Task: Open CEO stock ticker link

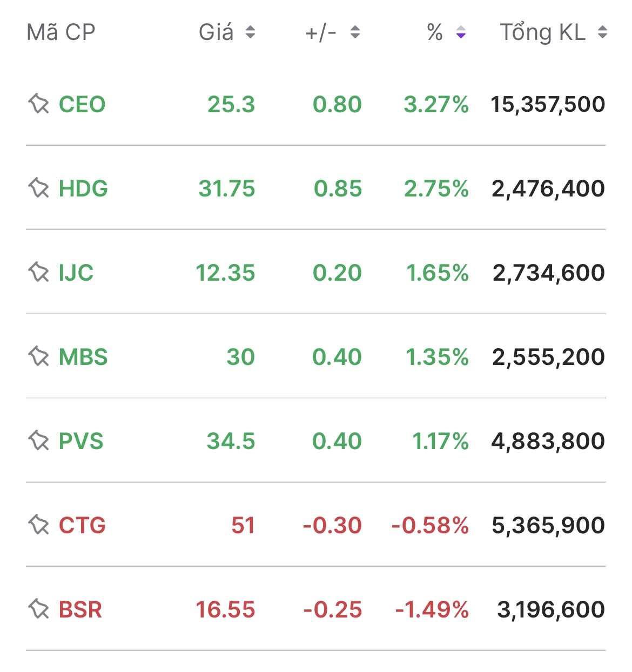Action: click(82, 104)
